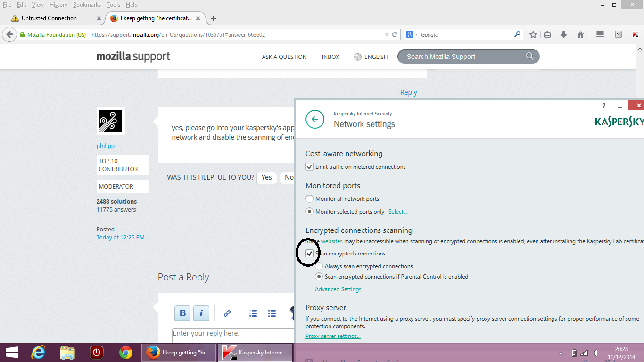Screen dimensions: 644x362
Task: Apply bold formatting in reply editor
Action: [182, 313]
